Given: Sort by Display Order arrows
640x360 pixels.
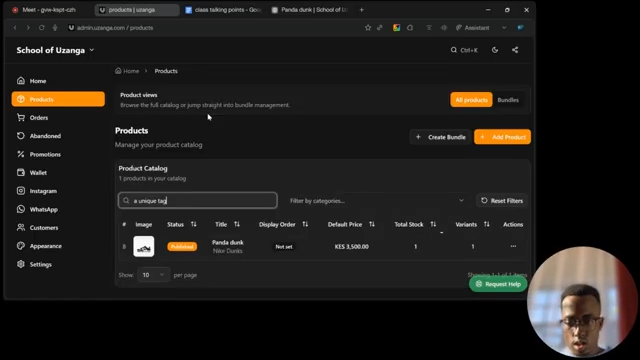Looking at the screenshot, I should (x=305, y=224).
